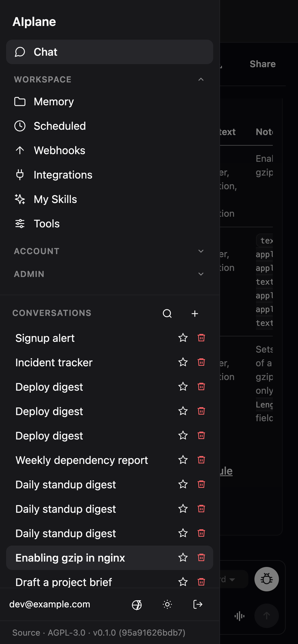Viewport: 298px width, 644px height.
Task: Open the Incident tracker conversation
Action: [x=54, y=363]
